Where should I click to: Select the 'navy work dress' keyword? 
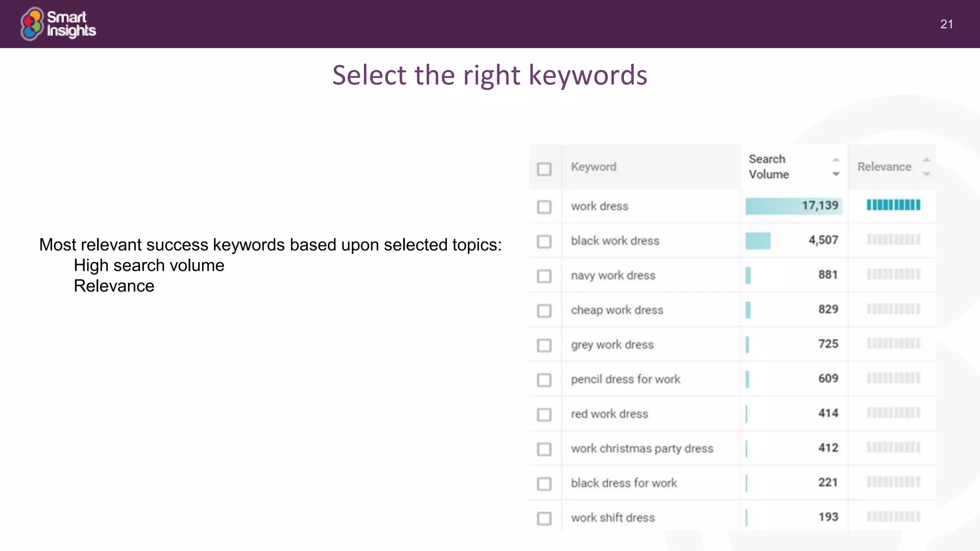click(x=613, y=275)
